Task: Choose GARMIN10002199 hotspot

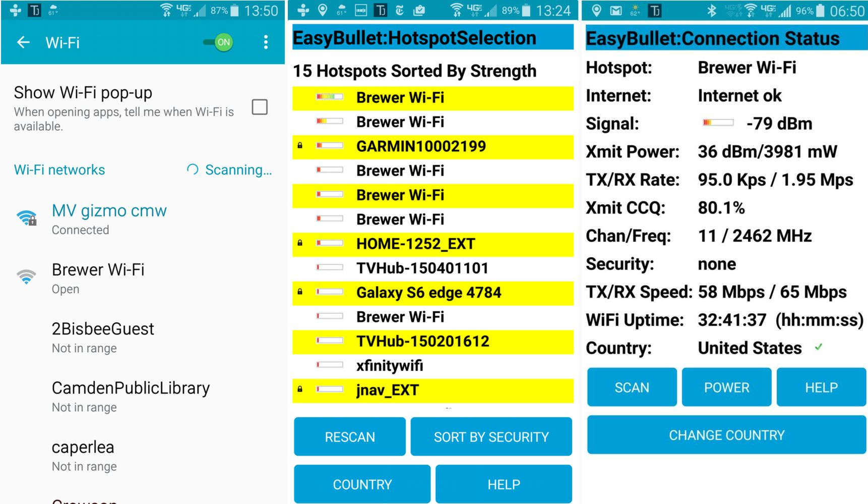Action: coord(433,147)
